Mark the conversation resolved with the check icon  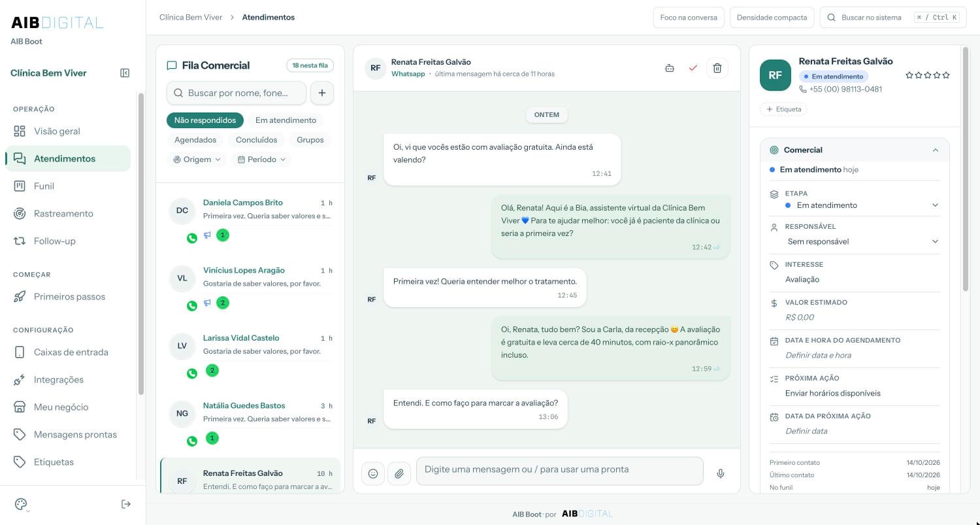click(x=693, y=68)
